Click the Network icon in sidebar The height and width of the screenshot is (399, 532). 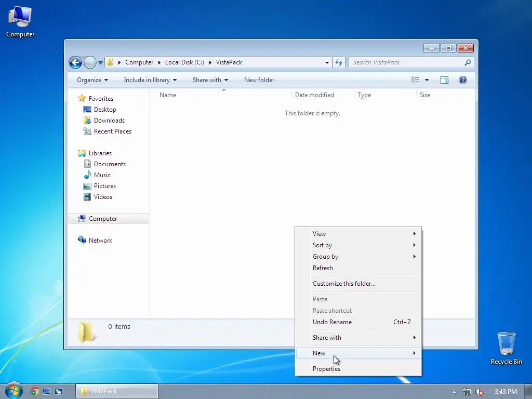tap(82, 240)
